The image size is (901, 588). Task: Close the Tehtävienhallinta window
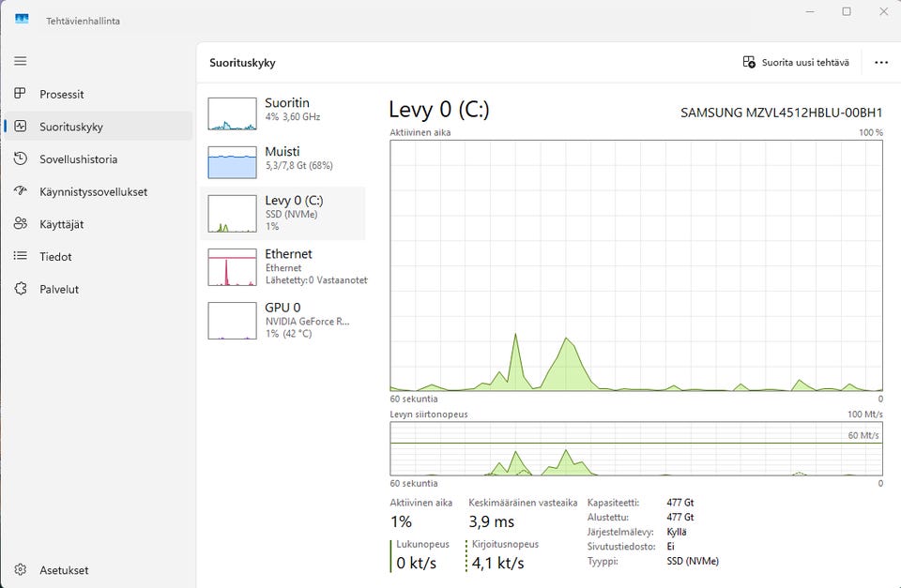(x=883, y=11)
